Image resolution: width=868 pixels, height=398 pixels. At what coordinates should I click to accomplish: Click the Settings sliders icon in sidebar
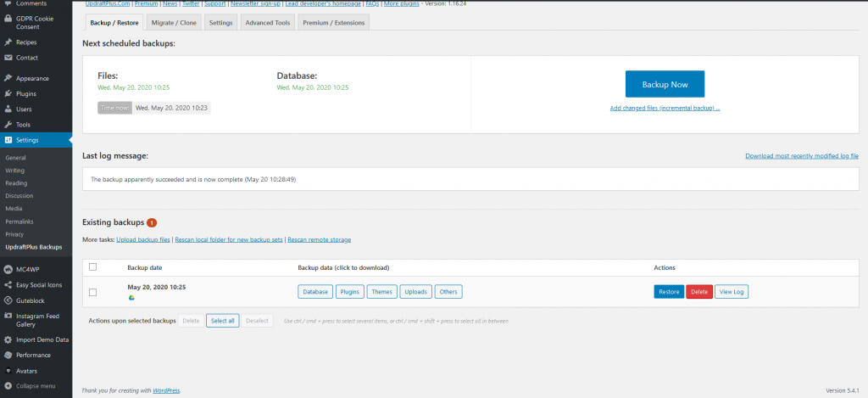[x=8, y=140]
